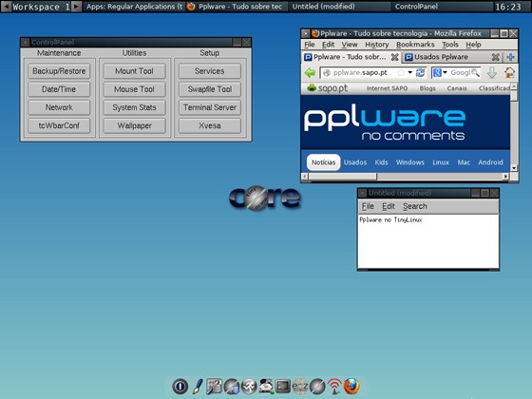
Task: Click the site identity globe in URL bar
Action: click(327, 72)
